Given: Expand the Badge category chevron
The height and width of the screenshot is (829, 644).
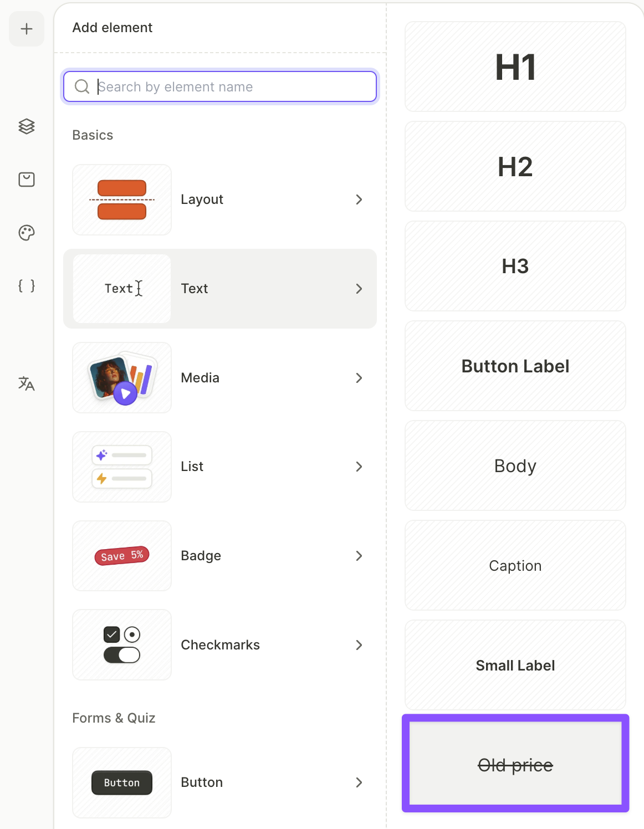Looking at the screenshot, I should (x=359, y=556).
